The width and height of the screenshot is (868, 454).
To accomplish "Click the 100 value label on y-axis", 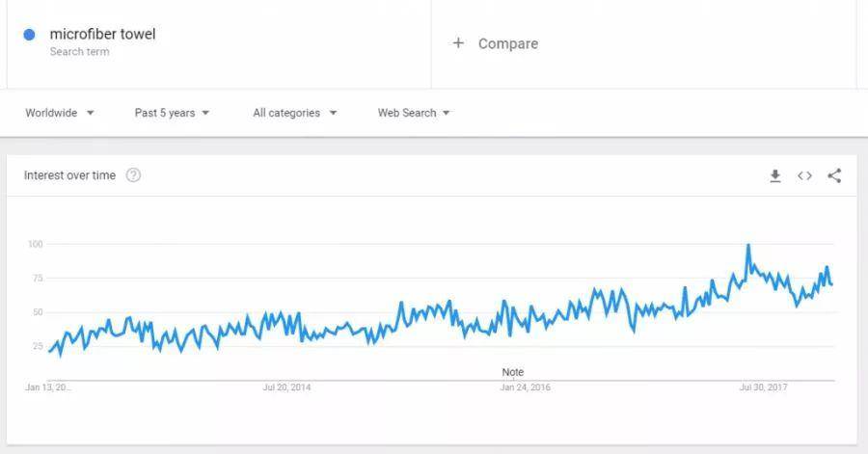I will point(36,244).
